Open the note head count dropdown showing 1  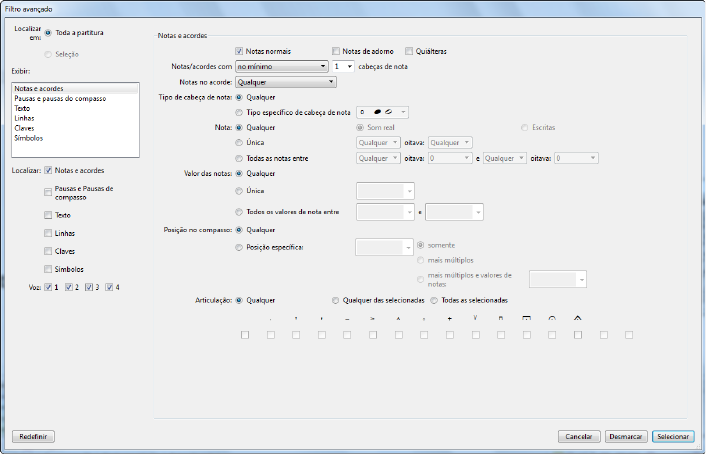click(343, 66)
